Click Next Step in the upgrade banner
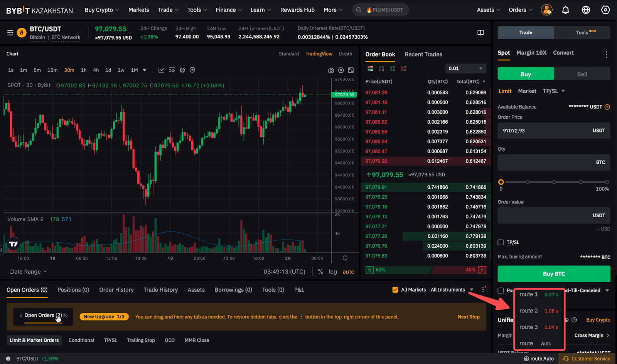Viewport: 617px width, 364px height. [468, 317]
